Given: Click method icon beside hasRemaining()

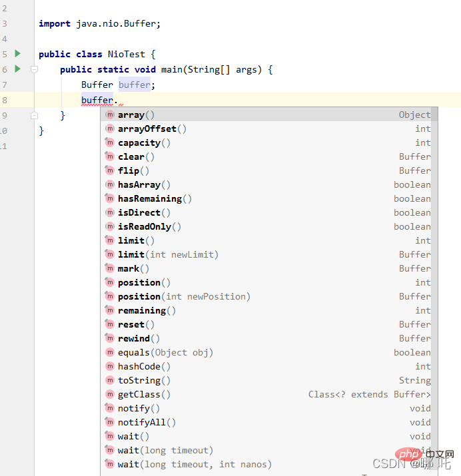Looking at the screenshot, I should coord(110,198).
